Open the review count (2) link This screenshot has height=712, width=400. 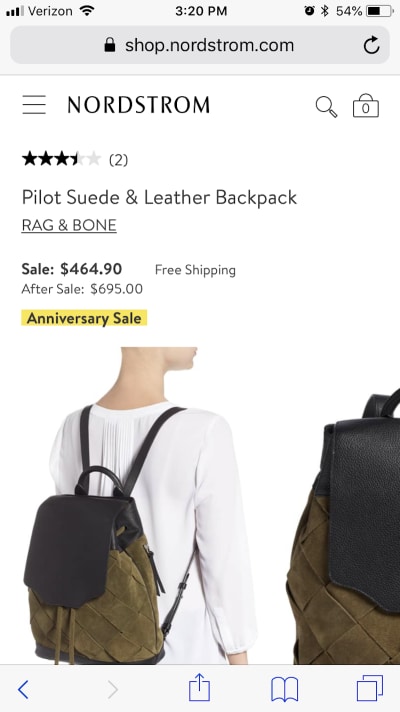(x=119, y=160)
